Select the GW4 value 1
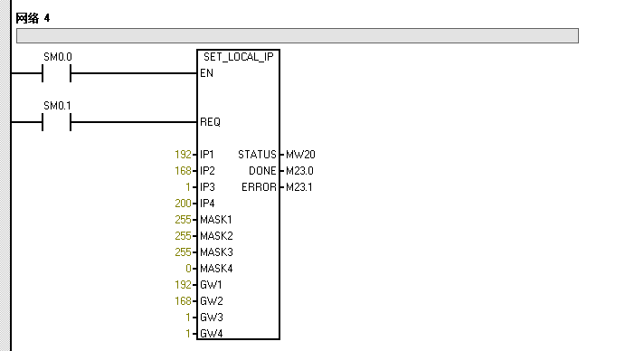 click(188, 333)
